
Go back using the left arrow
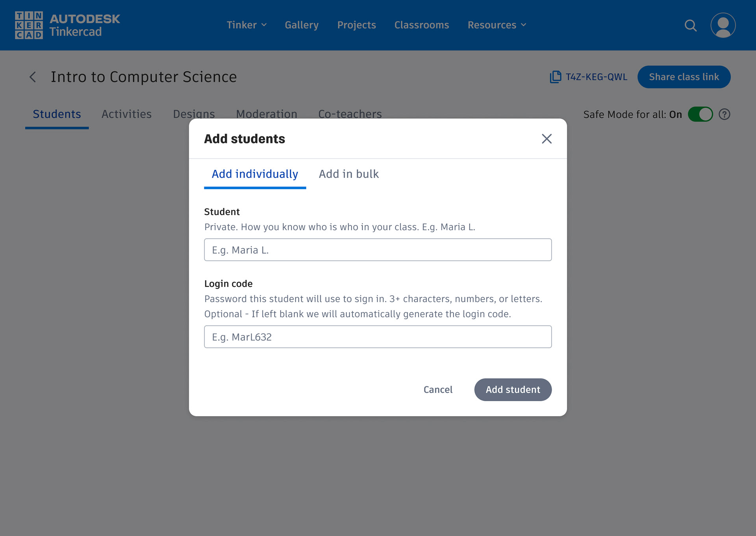coord(33,77)
